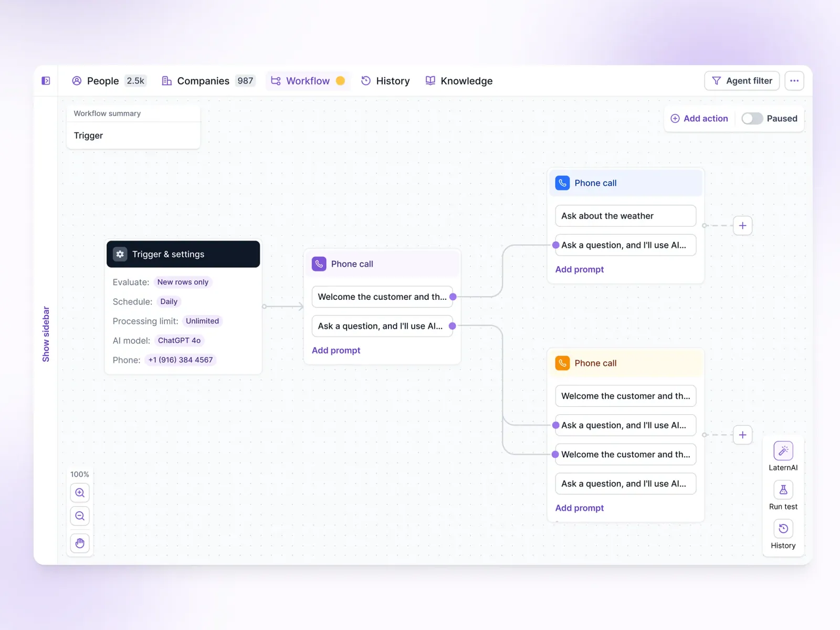Change the New rows only evaluate option

tap(183, 282)
